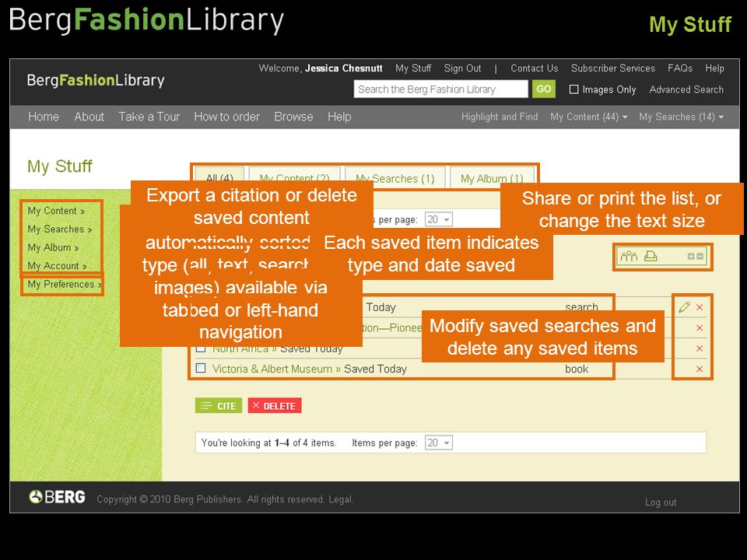
Task: Click Highlight and Find
Action: point(500,117)
